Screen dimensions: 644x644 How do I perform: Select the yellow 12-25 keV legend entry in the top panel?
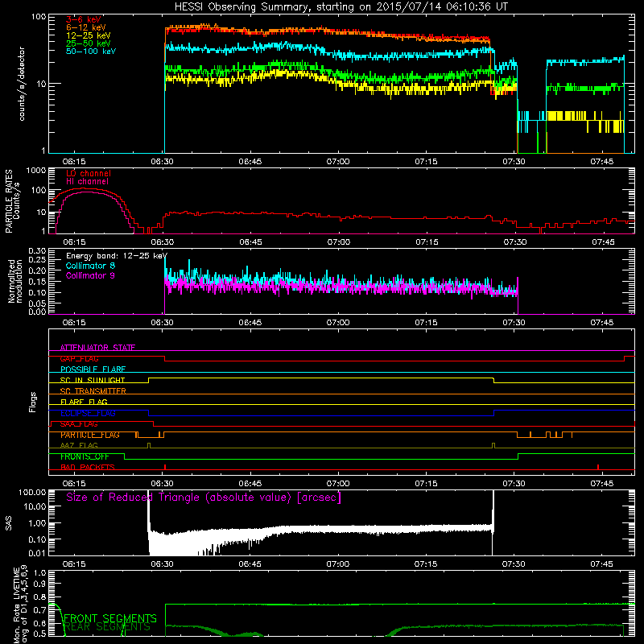tap(89, 35)
